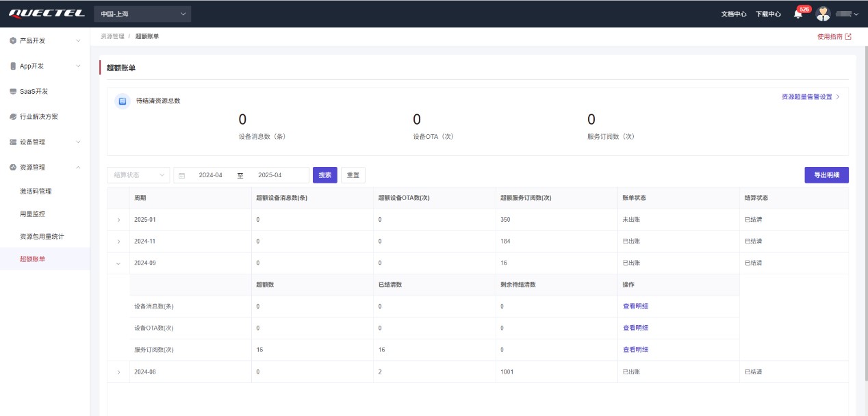Click the 行业解决方案 sidebar icon
Screen dimensions: 868x416
tap(13, 117)
